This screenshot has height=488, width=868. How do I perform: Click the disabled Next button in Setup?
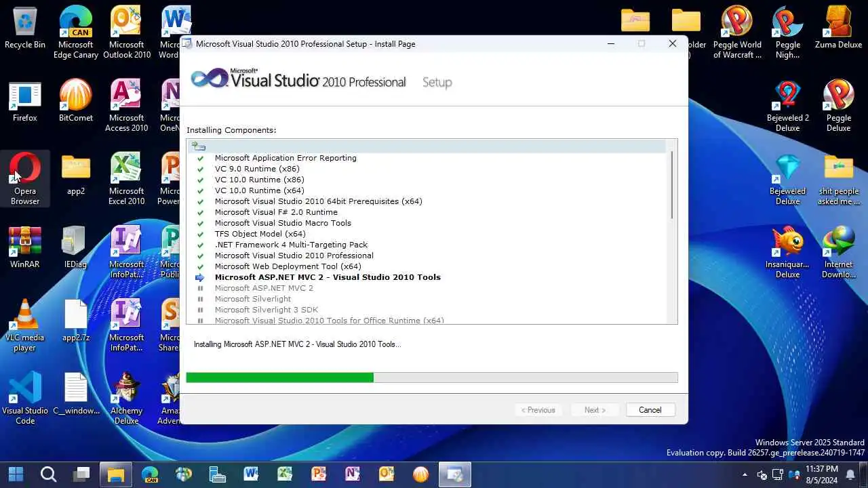pyautogui.click(x=595, y=410)
